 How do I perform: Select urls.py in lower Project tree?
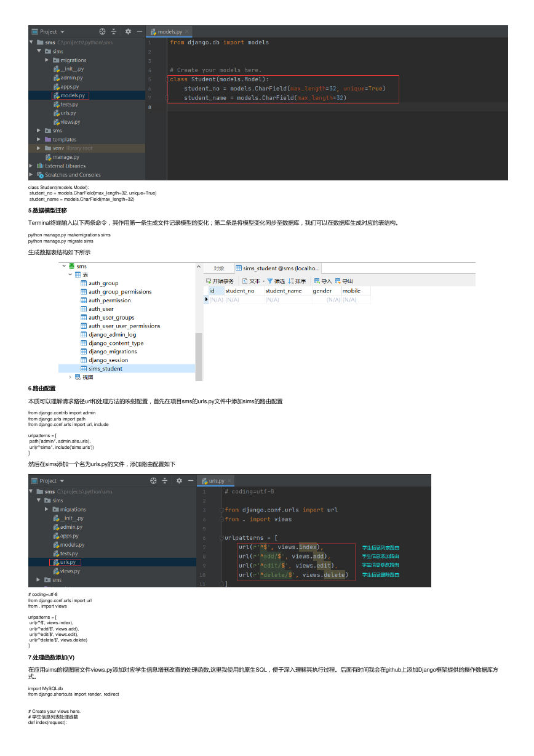[x=65, y=562]
